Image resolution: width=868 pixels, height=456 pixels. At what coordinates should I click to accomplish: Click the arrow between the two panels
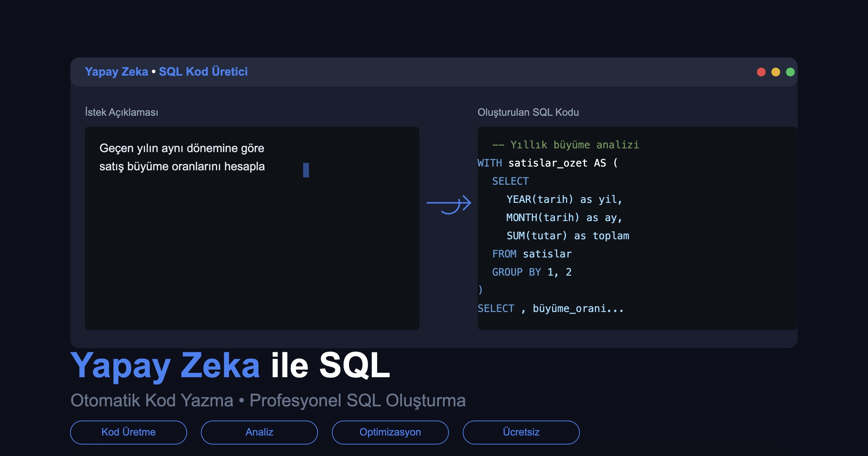click(x=448, y=204)
